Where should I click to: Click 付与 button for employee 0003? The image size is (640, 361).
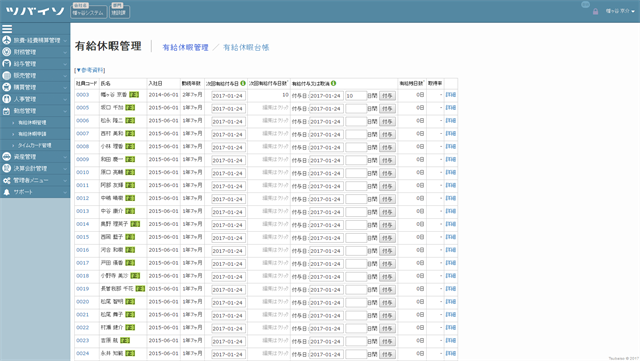click(387, 96)
